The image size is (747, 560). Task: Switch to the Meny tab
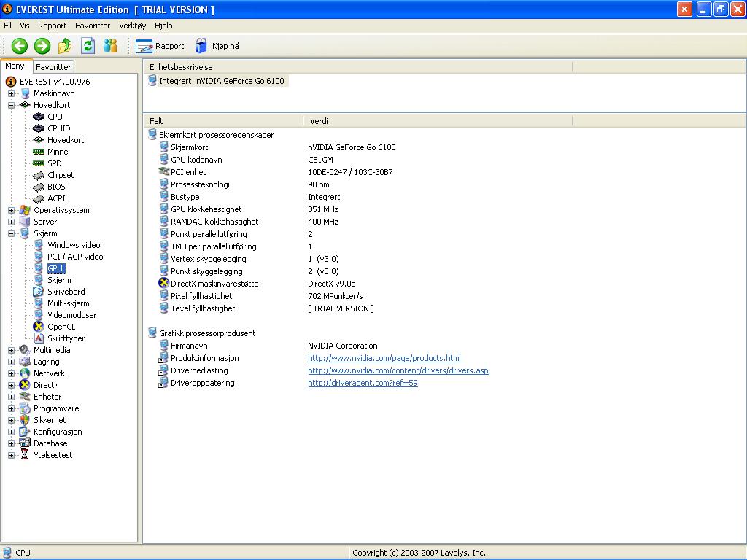point(15,66)
